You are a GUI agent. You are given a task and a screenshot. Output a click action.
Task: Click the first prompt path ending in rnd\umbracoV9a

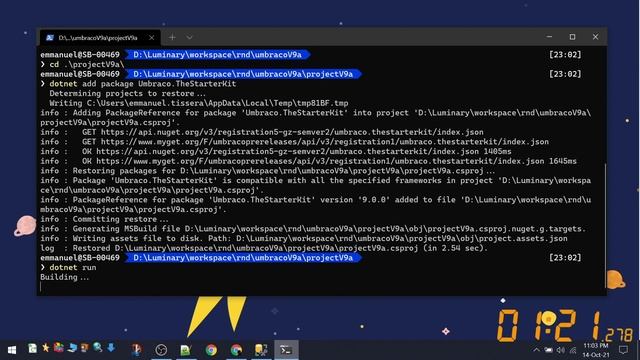[218, 55]
